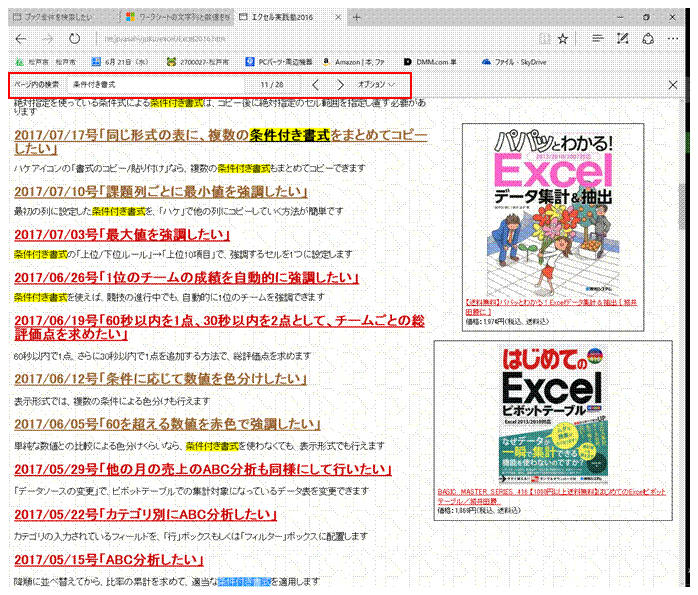
Task: Click the blue-highlighted 条件付き書式 current match
Action: point(244,581)
